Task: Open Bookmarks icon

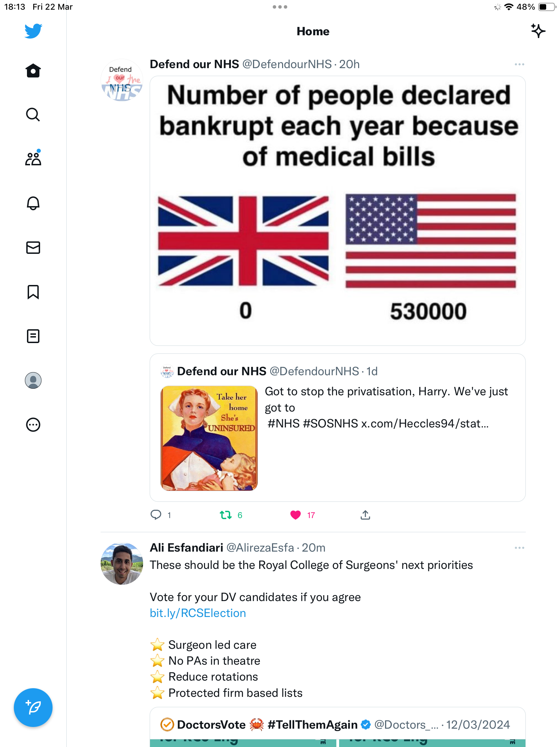Action: click(33, 292)
